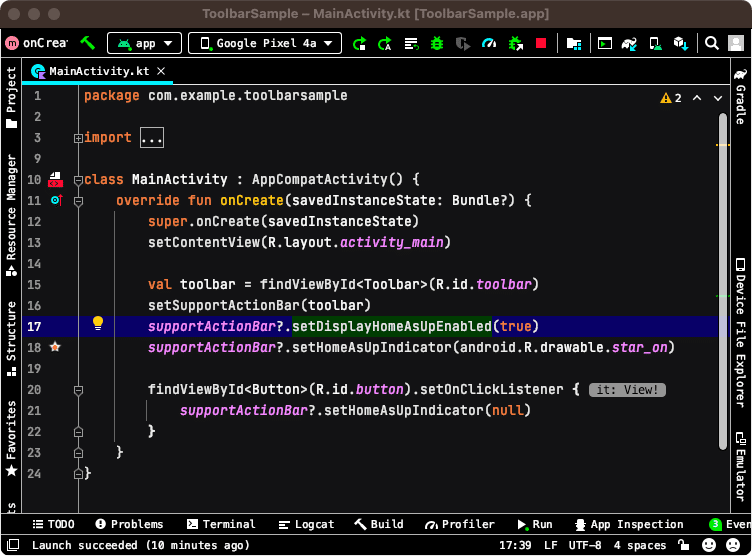Go to previous highlighted error arrow
Screen dimensions: 752x556
(697, 98)
